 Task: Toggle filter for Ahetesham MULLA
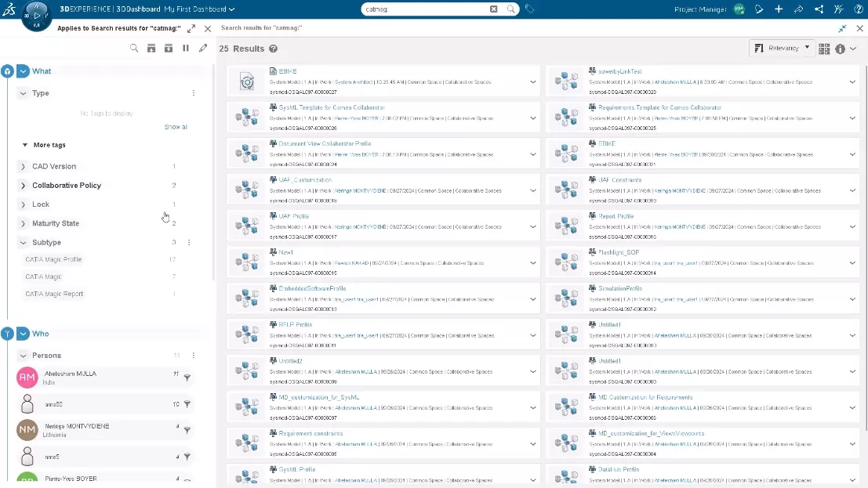tap(187, 378)
